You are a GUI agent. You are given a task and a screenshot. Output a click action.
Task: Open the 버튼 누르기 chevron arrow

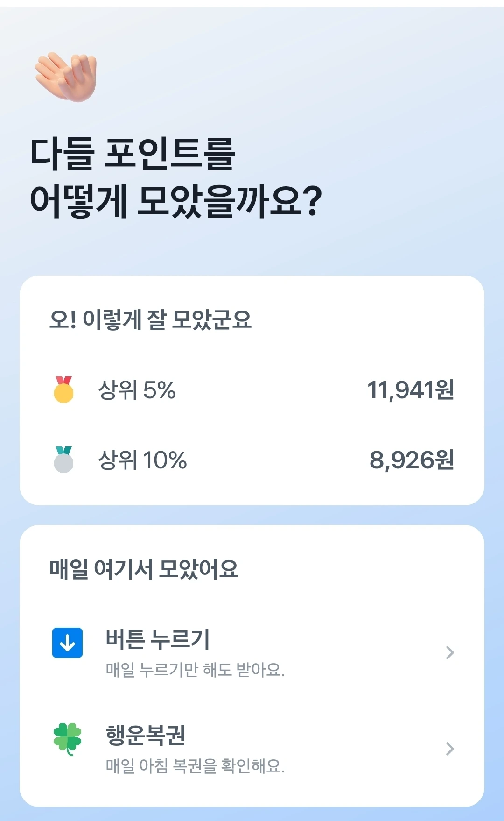click(449, 652)
